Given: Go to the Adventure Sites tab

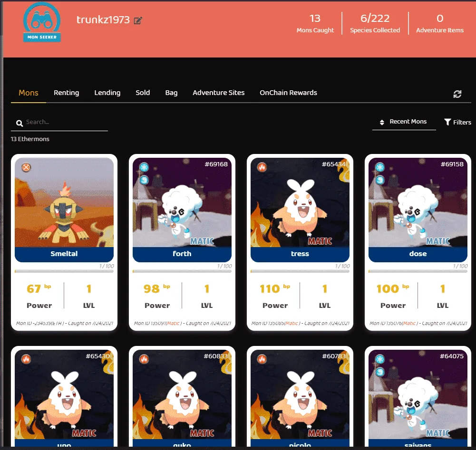Looking at the screenshot, I should pyautogui.click(x=219, y=93).
